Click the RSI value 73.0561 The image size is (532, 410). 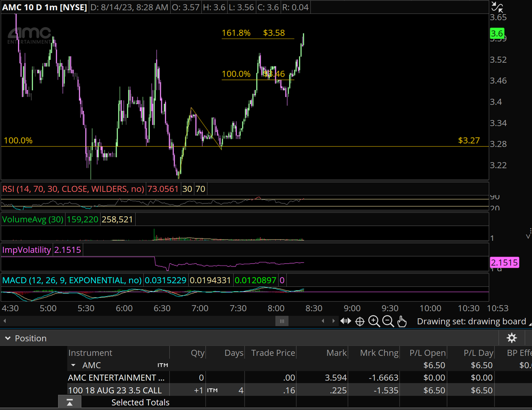coord(162,189)
